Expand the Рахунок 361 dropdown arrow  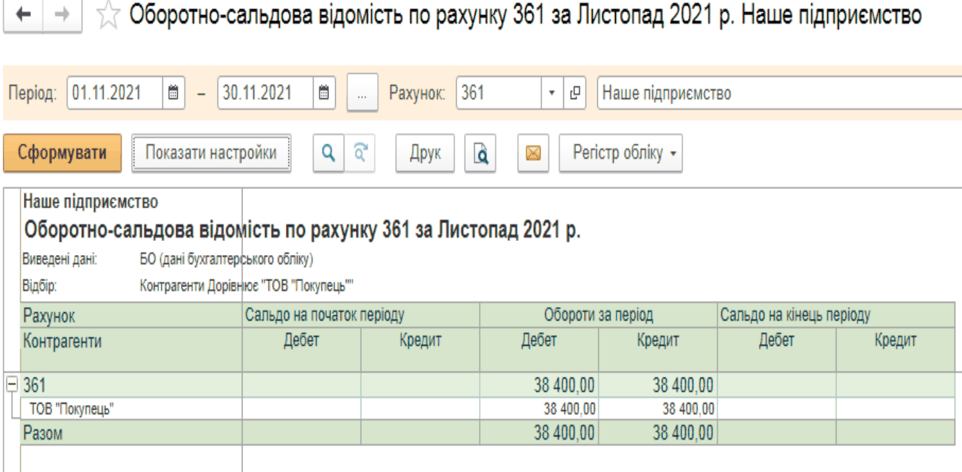[551, 93]
